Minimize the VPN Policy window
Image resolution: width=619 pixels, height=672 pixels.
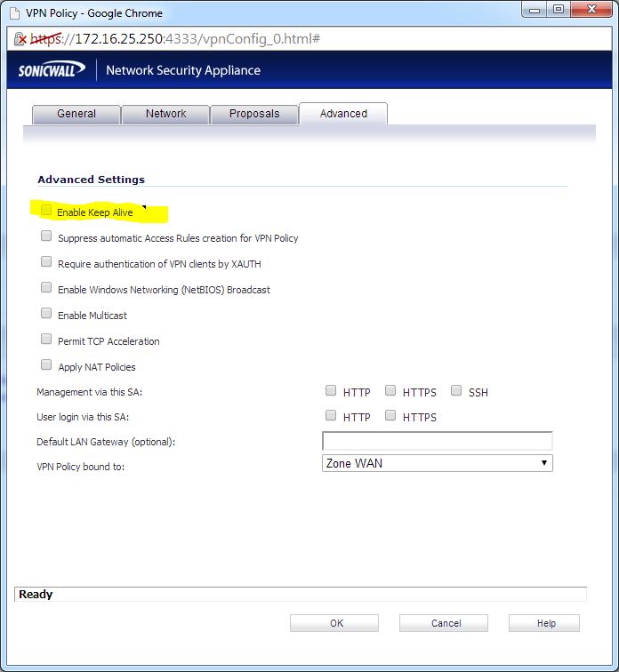[535, 9]
